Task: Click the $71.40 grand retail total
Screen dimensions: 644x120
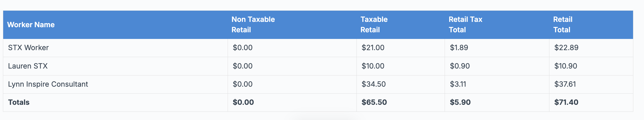Action: tap(566, 102)
